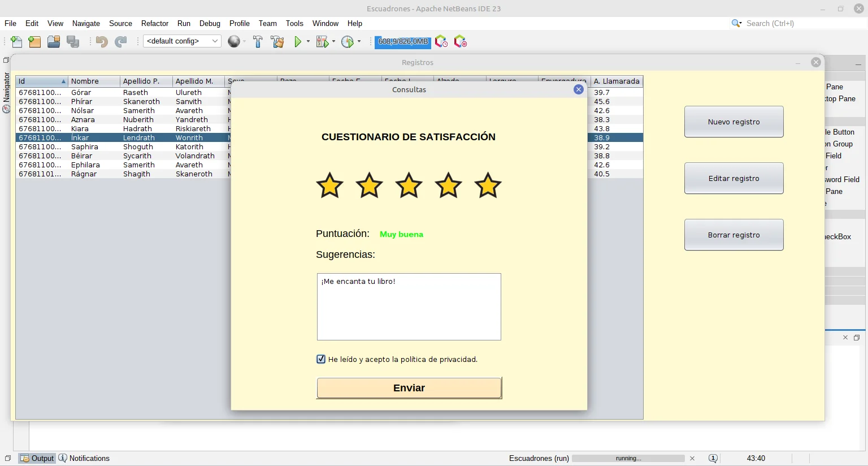The height and width of the screenshot is (466, 868).
Task: Select the fifth rating star
Action: tap(488, 185)
